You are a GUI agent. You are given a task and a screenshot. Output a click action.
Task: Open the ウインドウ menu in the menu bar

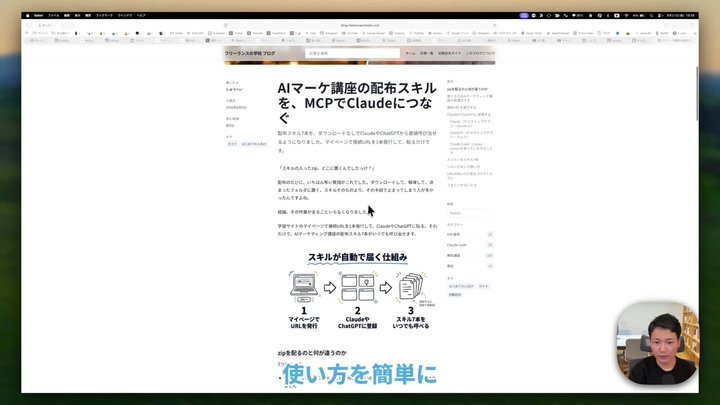125,15
